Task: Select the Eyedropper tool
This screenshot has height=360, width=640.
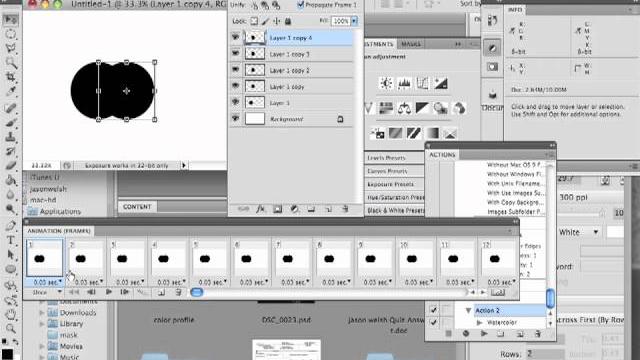Action: click(x=11, y=90)
